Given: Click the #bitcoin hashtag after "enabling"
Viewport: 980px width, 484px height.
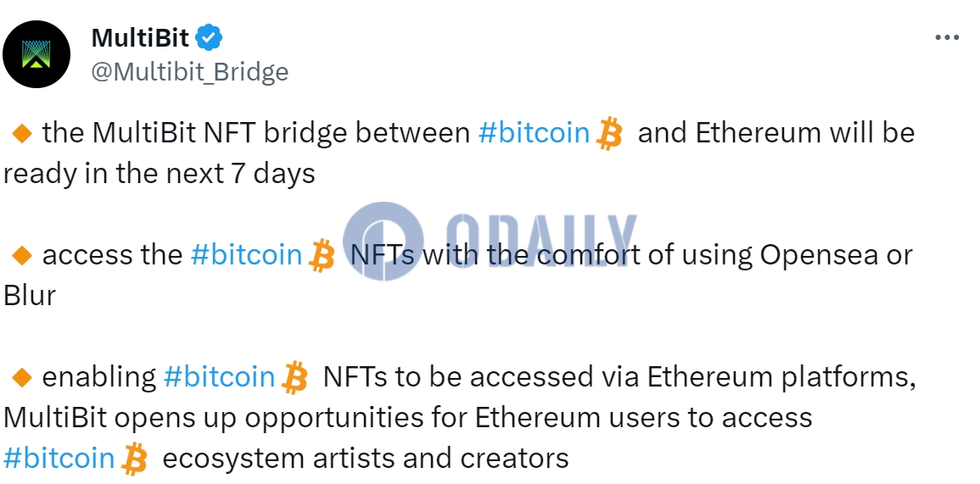Looking at the screenshot, I should click(220, 376).
